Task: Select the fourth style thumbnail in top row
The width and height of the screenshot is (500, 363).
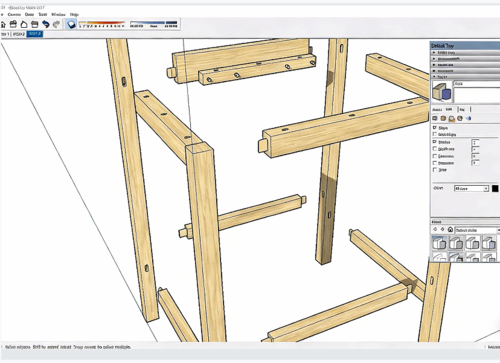Action: point(489,243)
